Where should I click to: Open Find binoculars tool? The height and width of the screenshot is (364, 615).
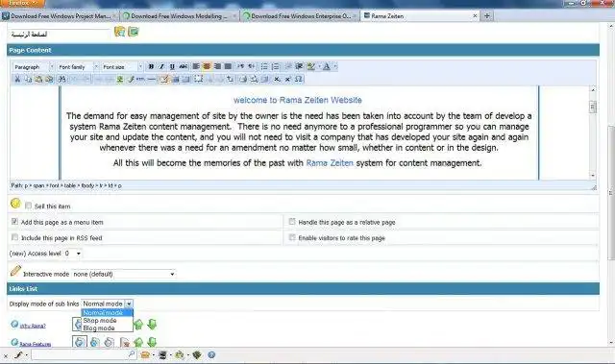[x=61, y=79]
